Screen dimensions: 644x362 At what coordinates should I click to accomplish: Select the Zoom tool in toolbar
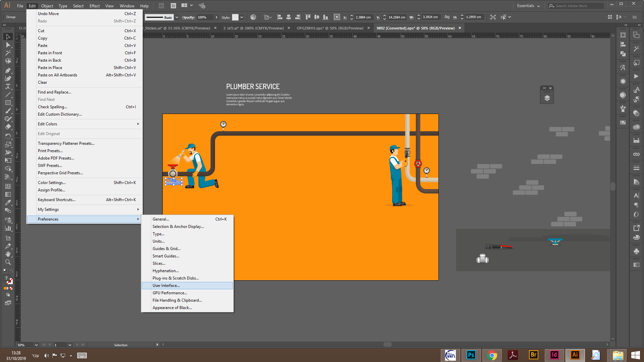click(x=8, y=262)
